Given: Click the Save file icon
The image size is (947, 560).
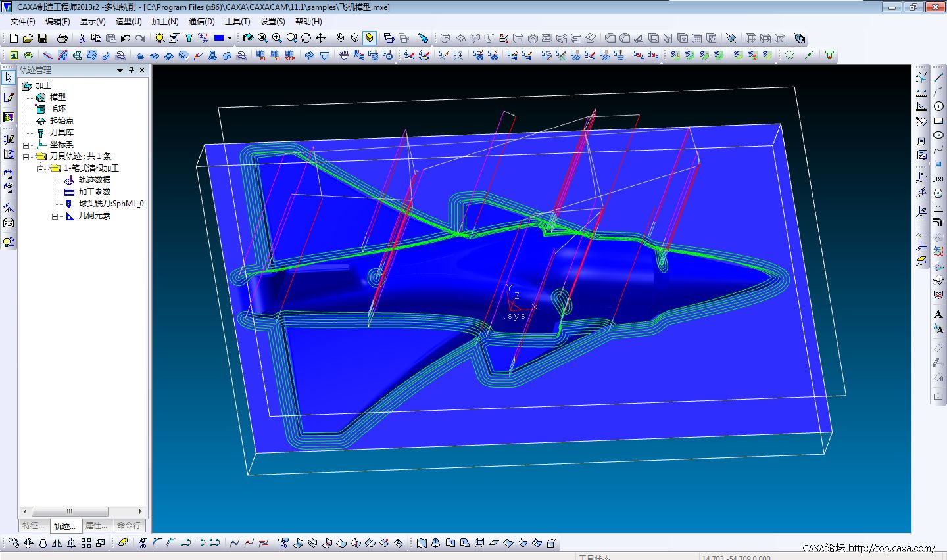Looking at the screenshot, I should tap(42, 38).
